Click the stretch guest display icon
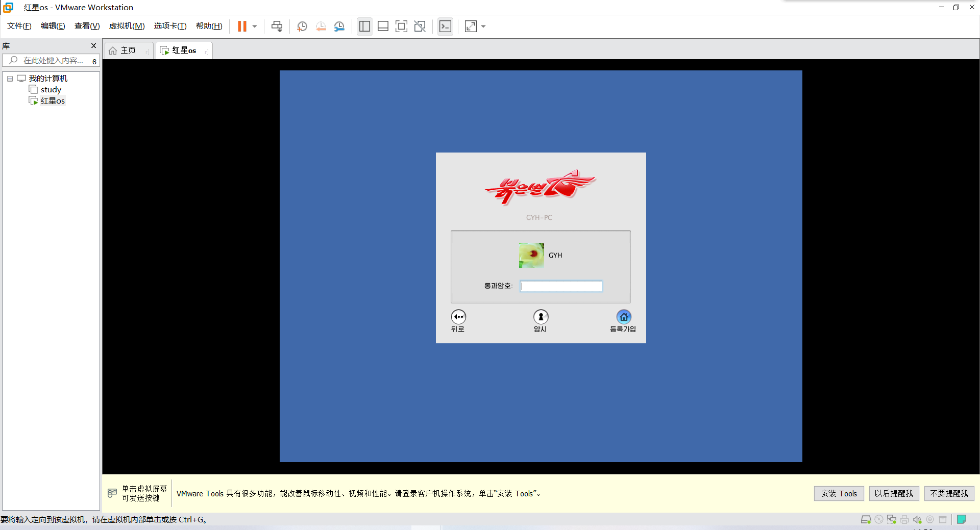 coord(471,27)
